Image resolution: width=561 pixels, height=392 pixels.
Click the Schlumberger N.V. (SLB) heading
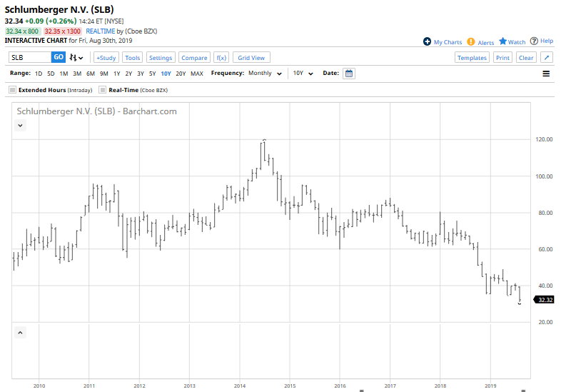coord(59,10)
